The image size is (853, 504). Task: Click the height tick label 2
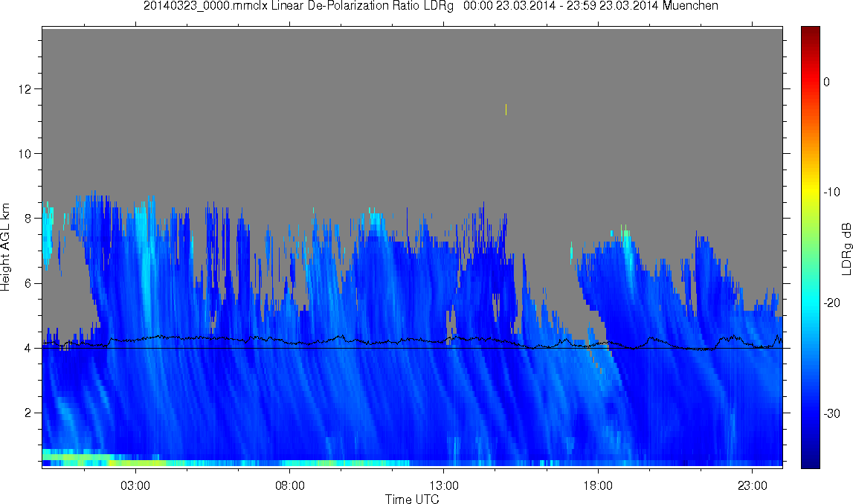coord(28,413)
